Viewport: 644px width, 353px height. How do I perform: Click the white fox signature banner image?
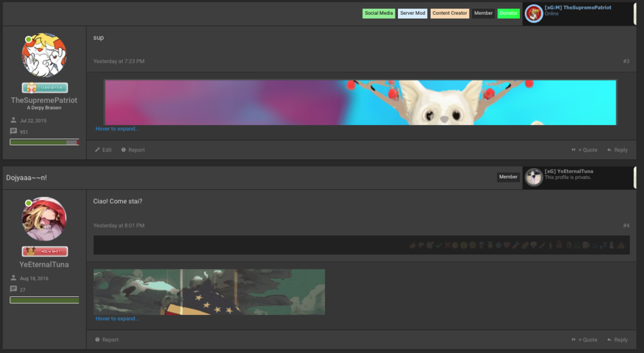tap(360, 102)
